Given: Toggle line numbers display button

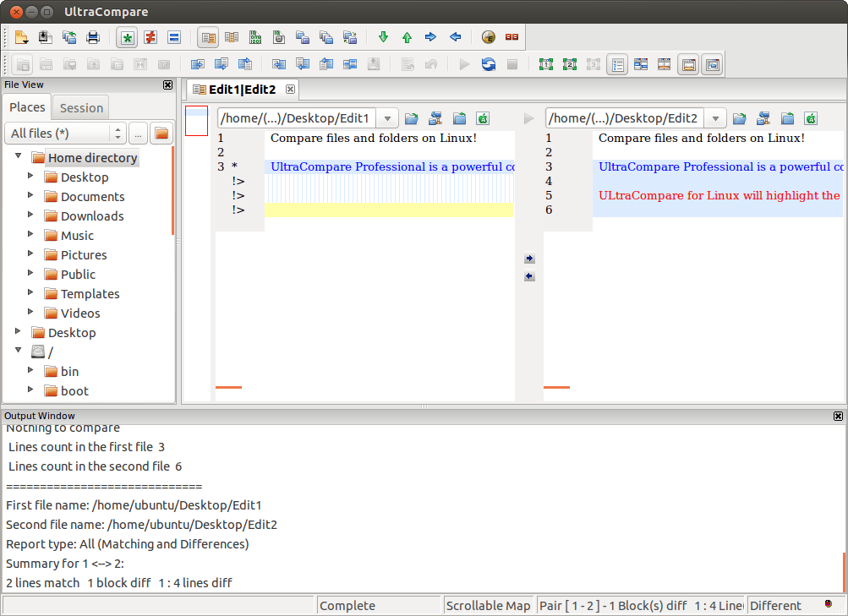Looking at the screenshot, I should (617, 65).
